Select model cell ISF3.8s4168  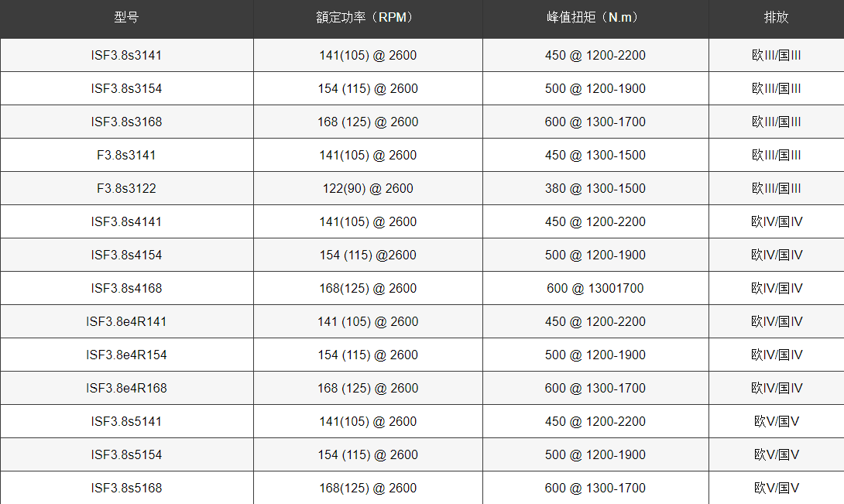click(x=126, y=289)
